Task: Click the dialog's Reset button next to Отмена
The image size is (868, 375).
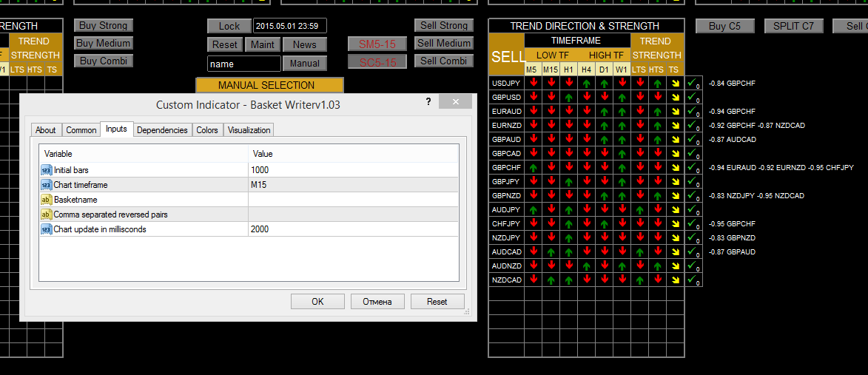Action: (x=437, y=302)
